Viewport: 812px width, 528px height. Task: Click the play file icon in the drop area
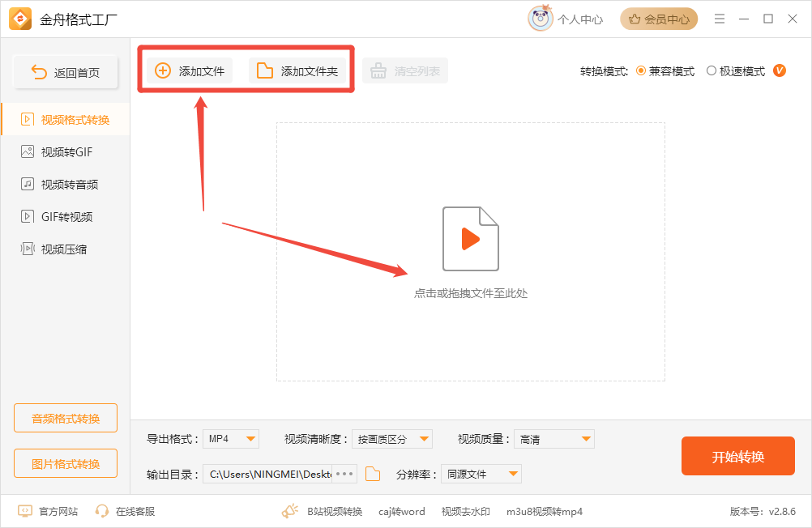point(470,239)
